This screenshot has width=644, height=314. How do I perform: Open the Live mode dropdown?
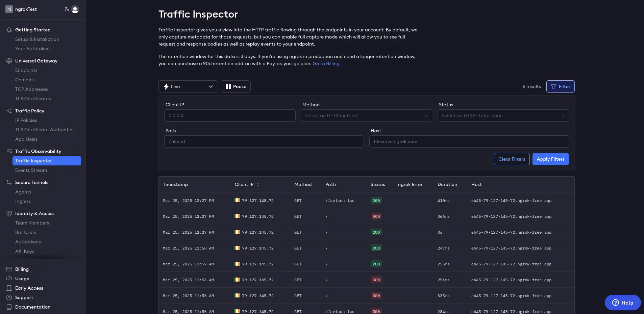pos(188,86)
